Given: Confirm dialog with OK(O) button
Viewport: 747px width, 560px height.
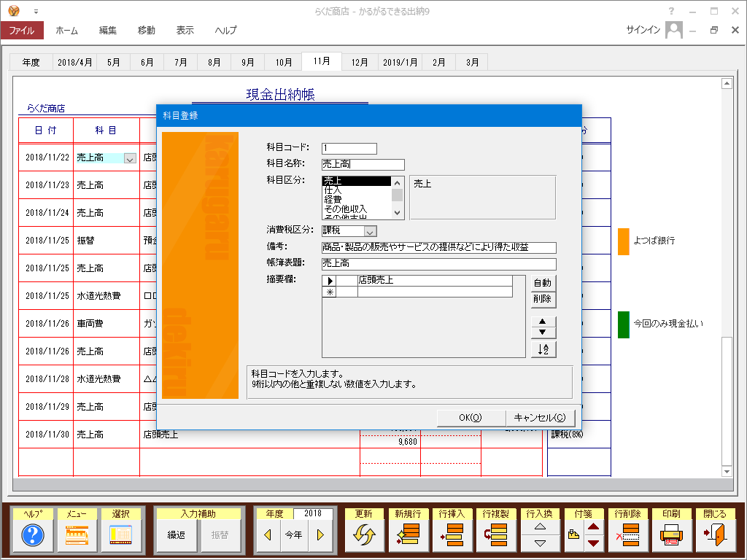Looking at the screenshot, I should pos(471,418).
